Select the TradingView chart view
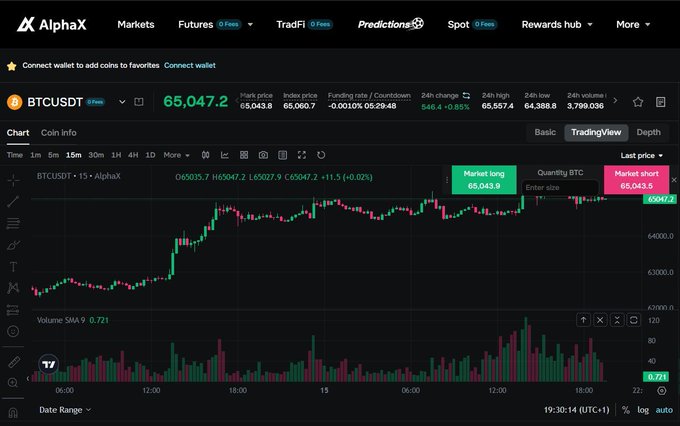The height and width of the screenshot is (426, 680). (596, 132)
